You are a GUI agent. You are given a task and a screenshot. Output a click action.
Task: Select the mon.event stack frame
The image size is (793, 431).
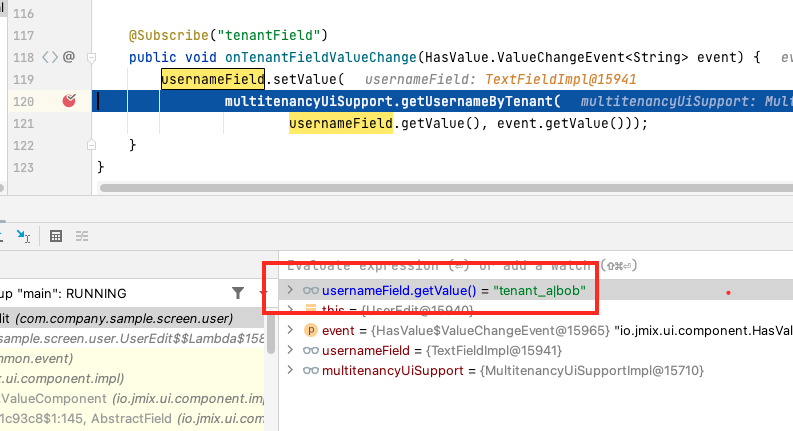tap(131, 359)
